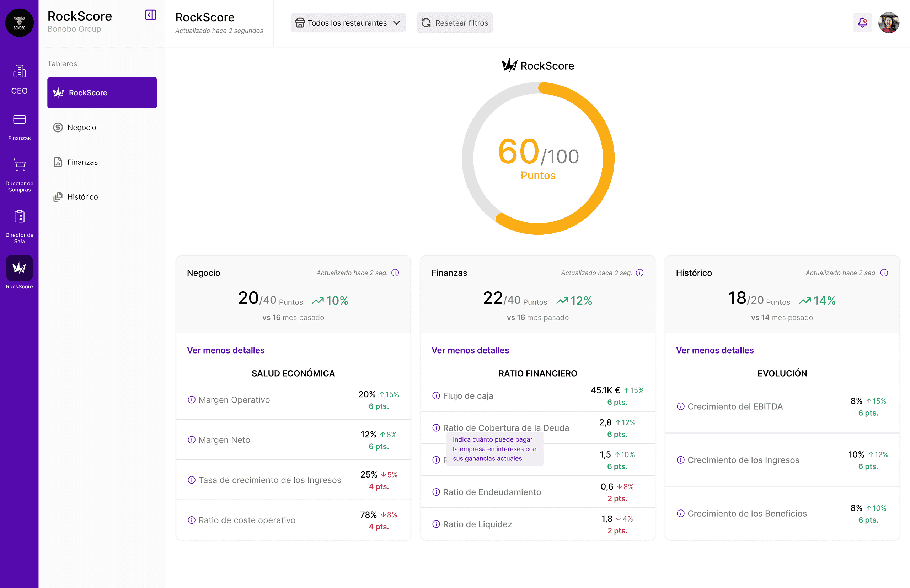Click the Ratio de Liquidez label
910x588 pixels.
pos(477,524)
